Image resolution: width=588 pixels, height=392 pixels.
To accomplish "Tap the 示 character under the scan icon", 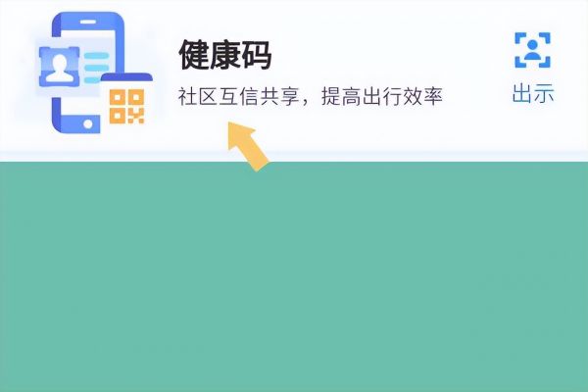I will [544, 93].
